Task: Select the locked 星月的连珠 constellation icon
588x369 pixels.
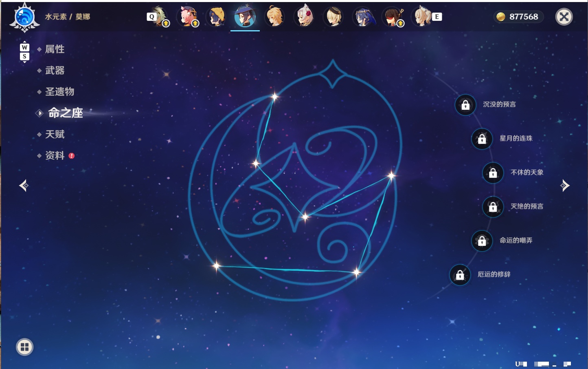Action: tap(482, 139)
